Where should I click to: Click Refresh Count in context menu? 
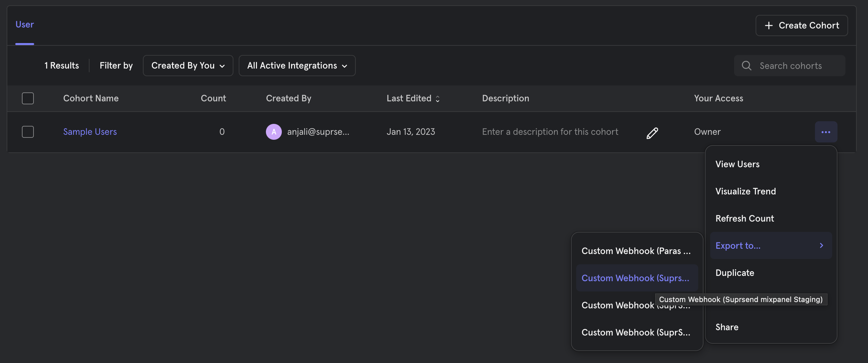coord(744,219)
